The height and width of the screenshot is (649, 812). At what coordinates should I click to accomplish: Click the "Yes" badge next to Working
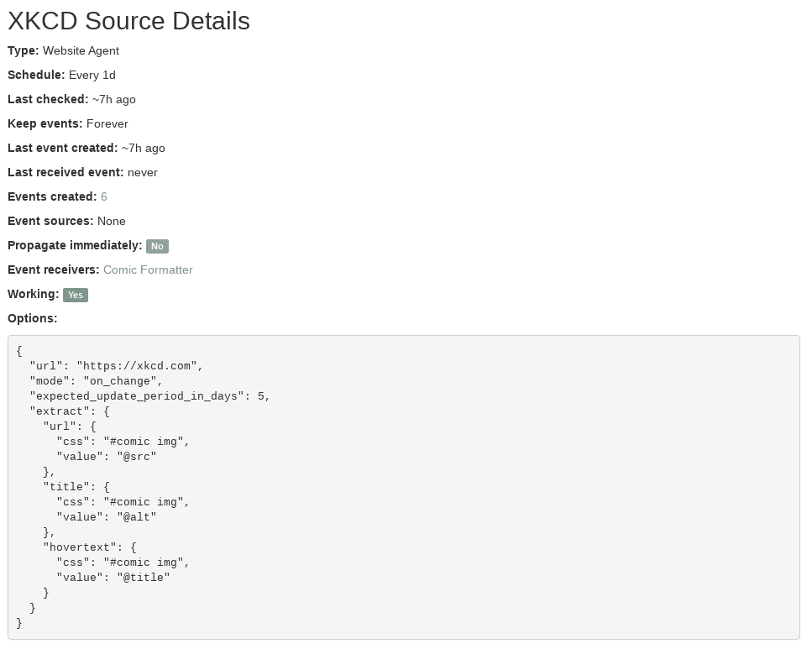point(76,295)
